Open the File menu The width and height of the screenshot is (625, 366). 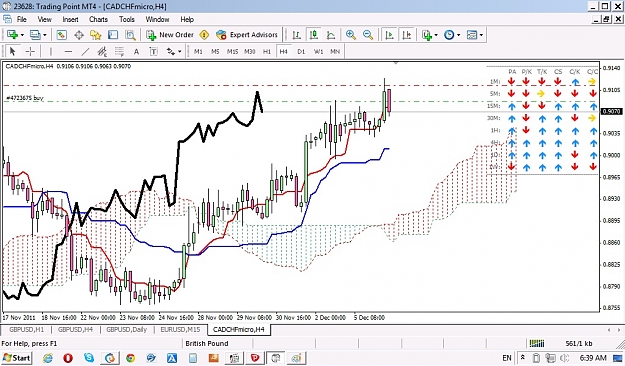tap(22, 19)
